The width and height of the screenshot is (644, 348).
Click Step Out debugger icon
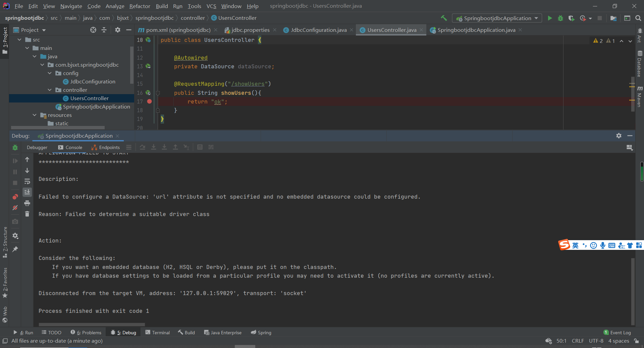(x=175, y=147)
